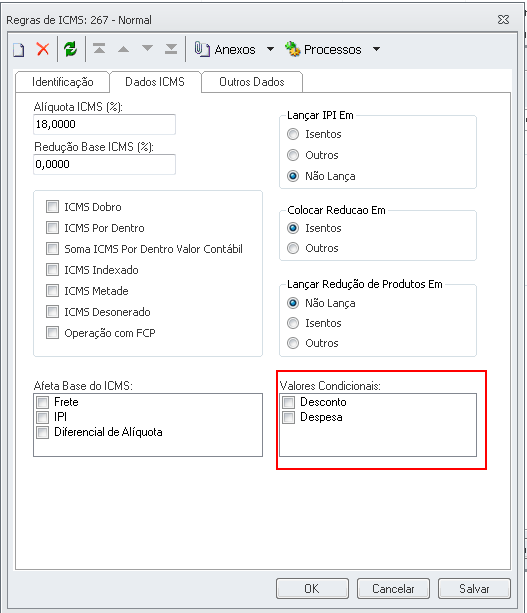This screenshot has height=613, width=527.
Task: Click the new record icon
Action: pos(19,50)
